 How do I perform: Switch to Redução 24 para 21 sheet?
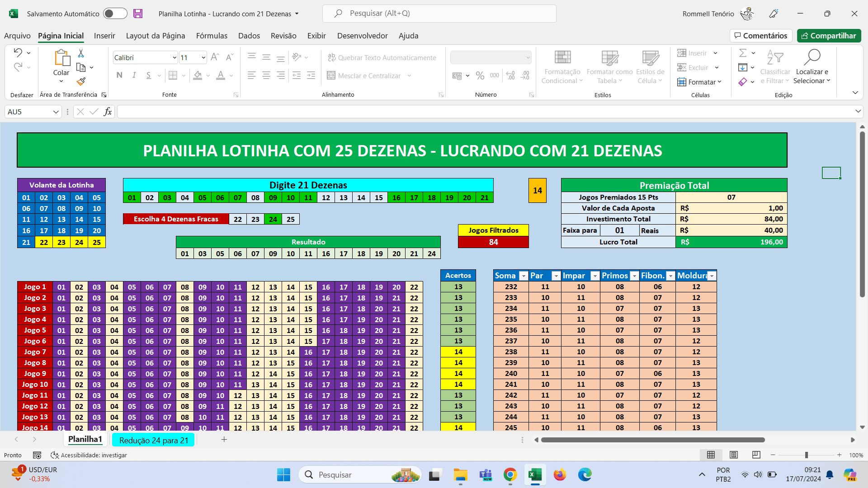pyautogui.click(x=153, y=440)
